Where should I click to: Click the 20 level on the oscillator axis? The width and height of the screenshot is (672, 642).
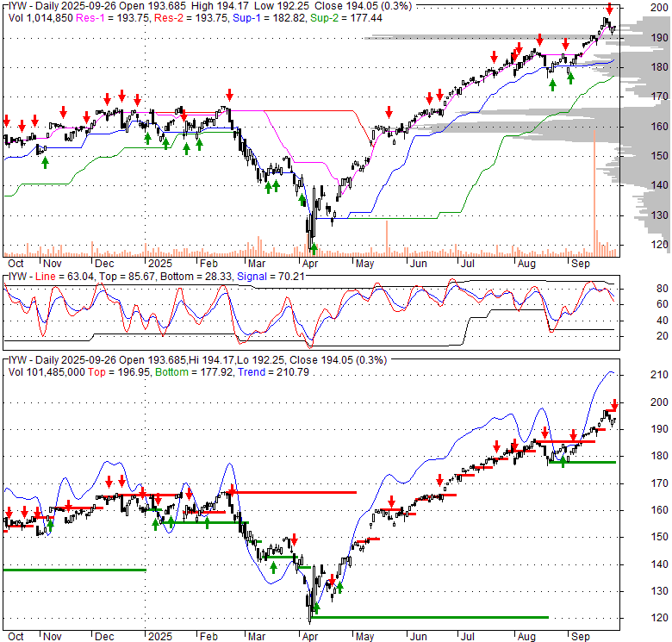(663, 336)
